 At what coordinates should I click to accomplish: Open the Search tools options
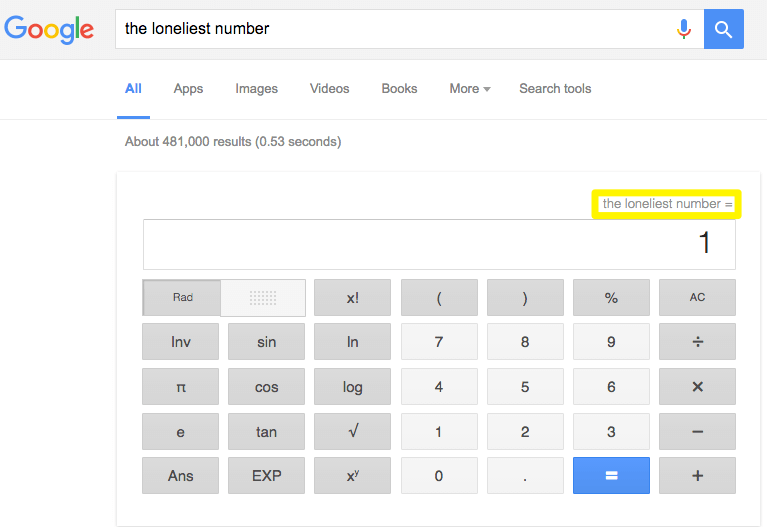555,89
